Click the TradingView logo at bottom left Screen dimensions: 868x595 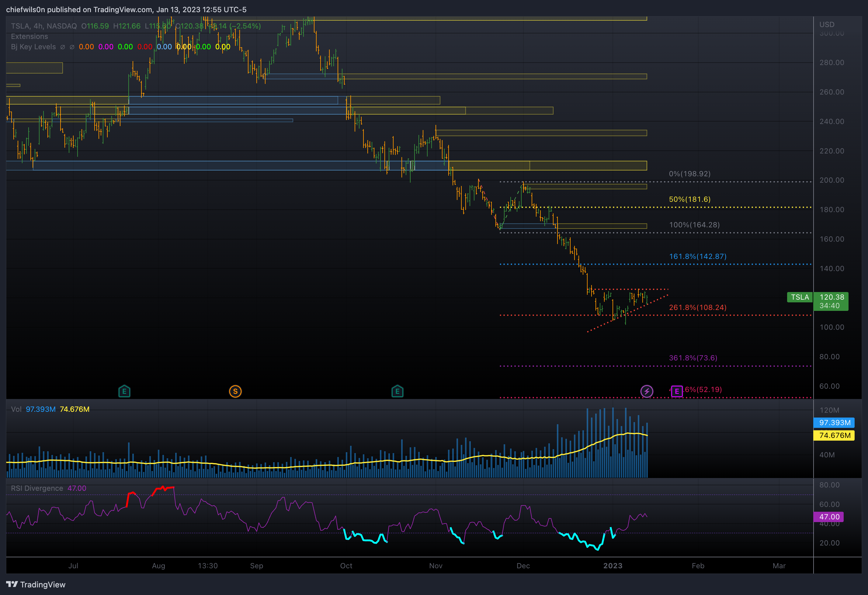(36, 585)
